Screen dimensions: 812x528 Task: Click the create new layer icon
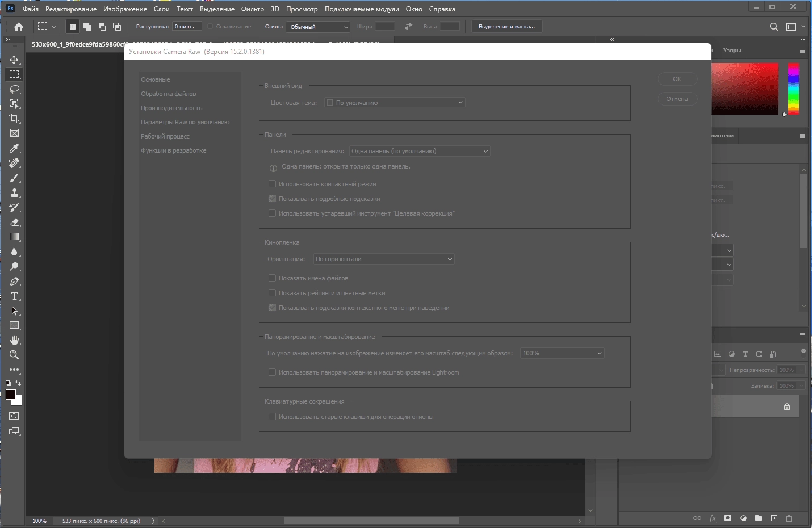click(774, 518)
